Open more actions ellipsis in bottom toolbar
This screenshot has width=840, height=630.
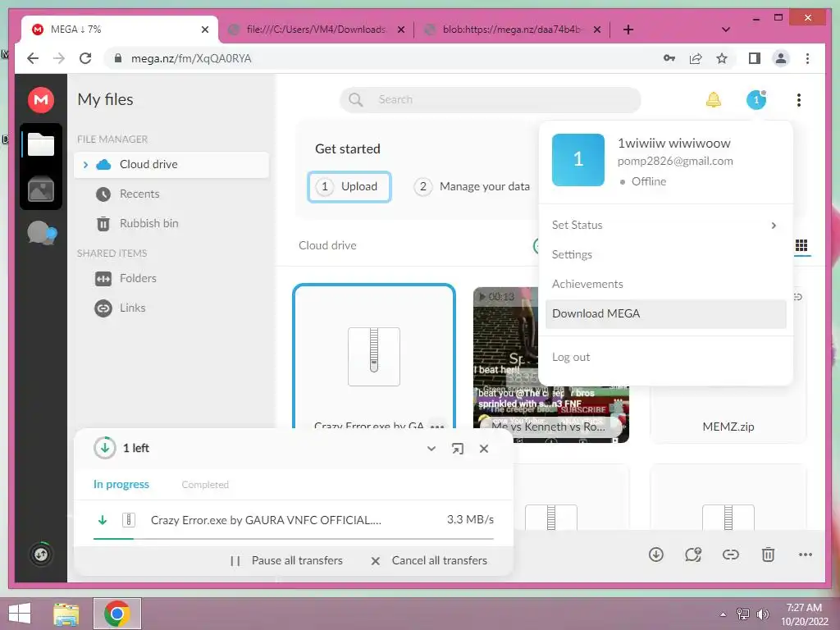point(806,555)
